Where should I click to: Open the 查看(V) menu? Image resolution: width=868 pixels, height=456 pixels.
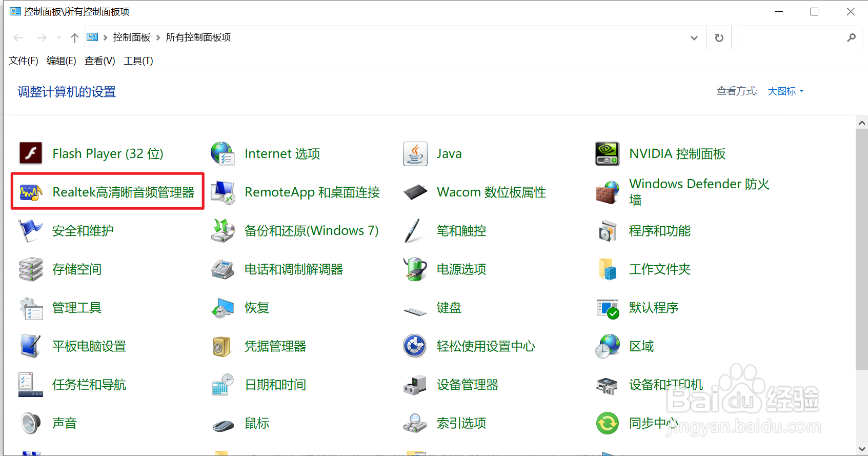click(100, 61)
